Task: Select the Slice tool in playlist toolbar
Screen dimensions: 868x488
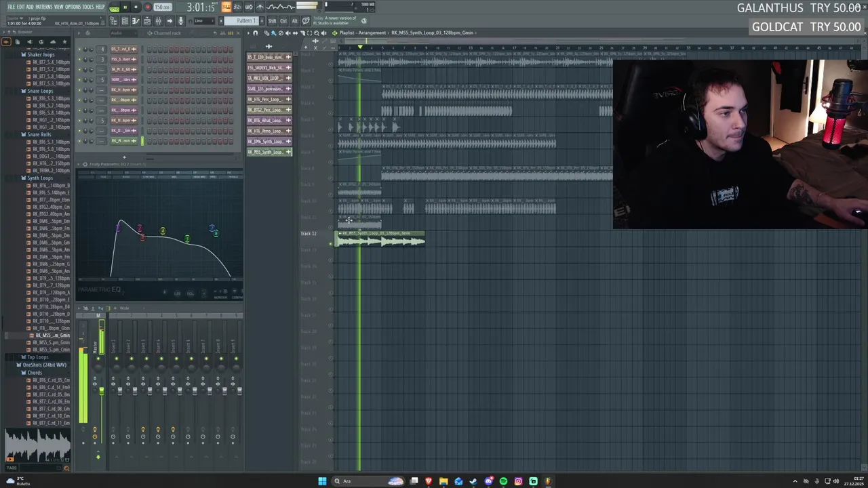Action: 302,33
